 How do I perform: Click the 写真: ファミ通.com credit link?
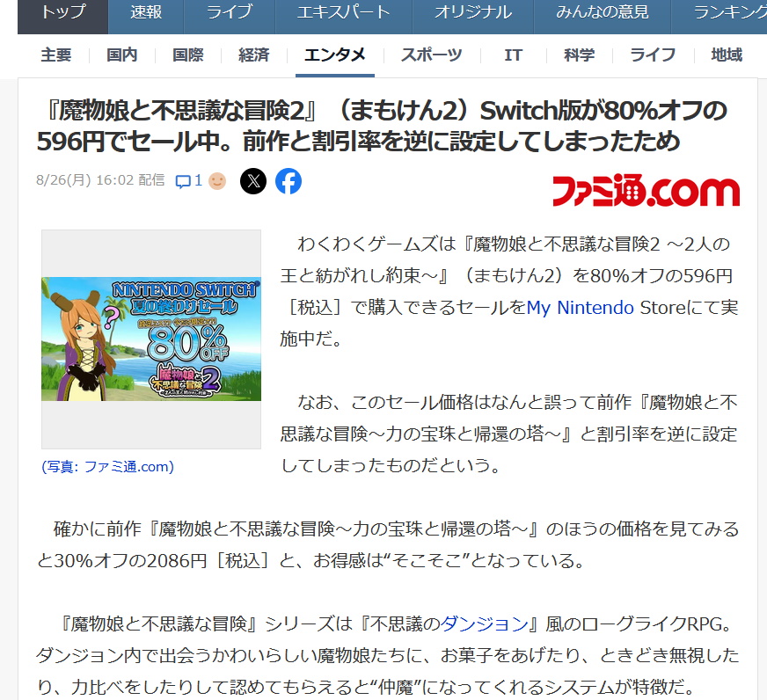[x=107, y=467]
